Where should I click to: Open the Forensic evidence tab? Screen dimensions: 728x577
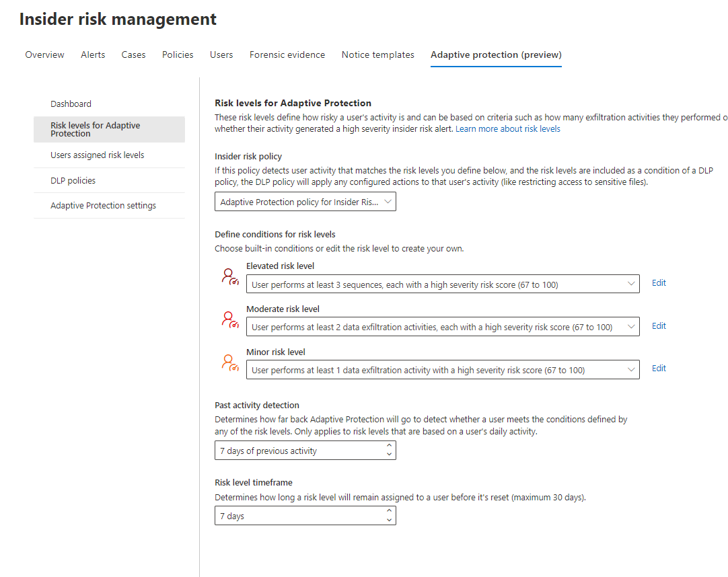[287, 54]
